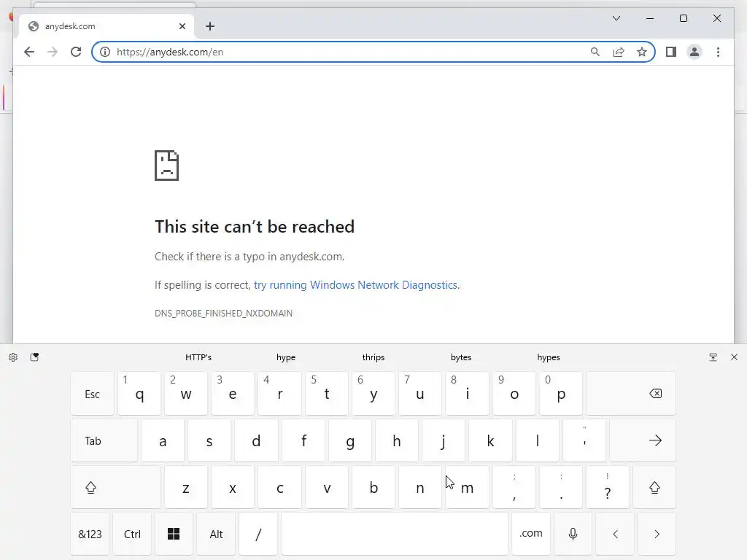
Task: Share this page icon in address bar
Action: (x=619, y=52)
